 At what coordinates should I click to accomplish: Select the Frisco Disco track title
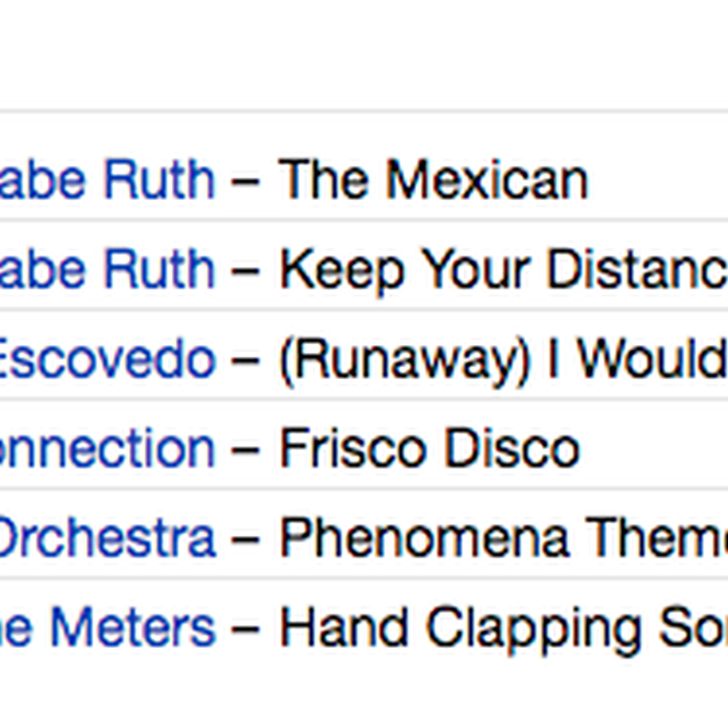pos(430,449)
